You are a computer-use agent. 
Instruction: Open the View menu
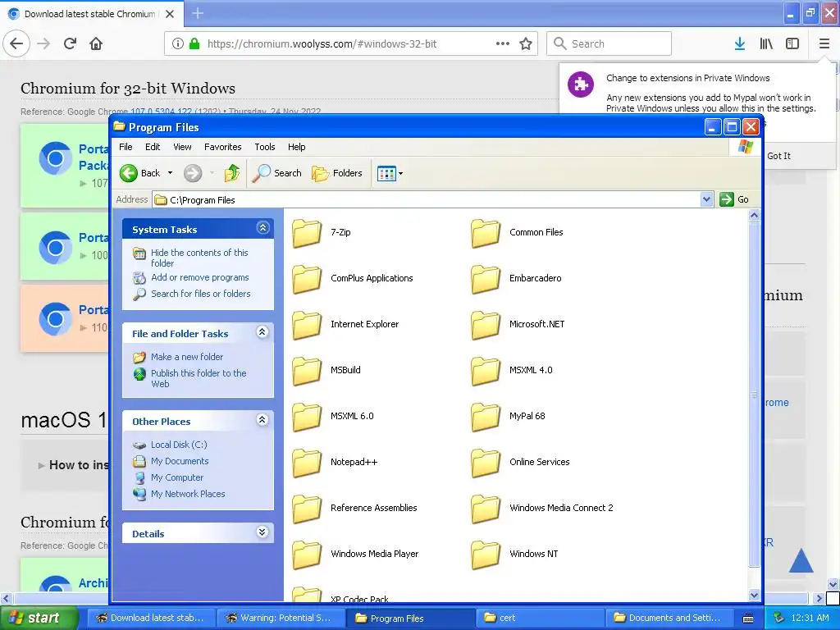(182, 147)
